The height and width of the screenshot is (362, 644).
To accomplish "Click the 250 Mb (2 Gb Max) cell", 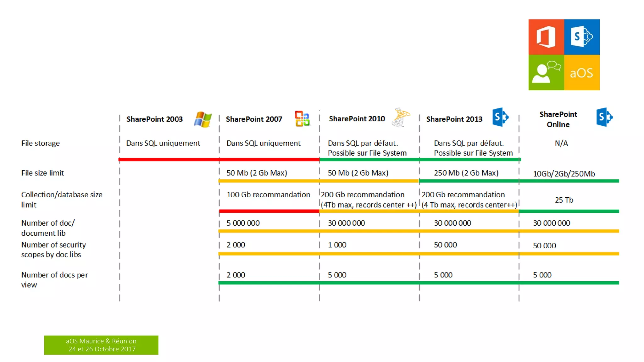I will (x=466, y=173).
